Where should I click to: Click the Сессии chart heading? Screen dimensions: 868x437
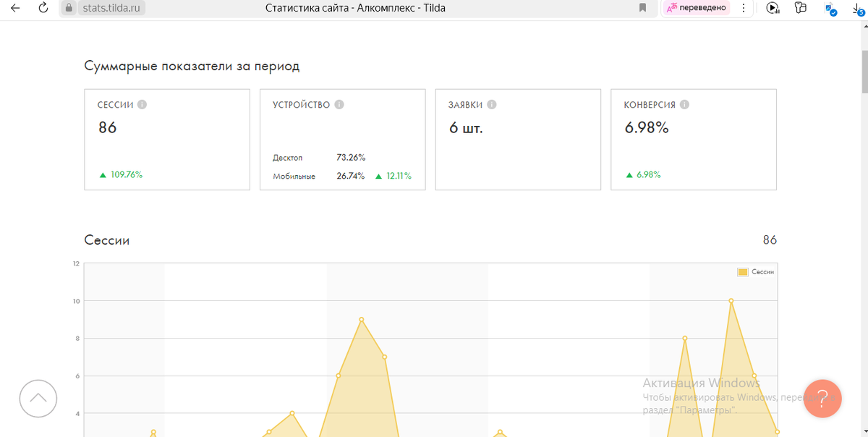(107, 240)
